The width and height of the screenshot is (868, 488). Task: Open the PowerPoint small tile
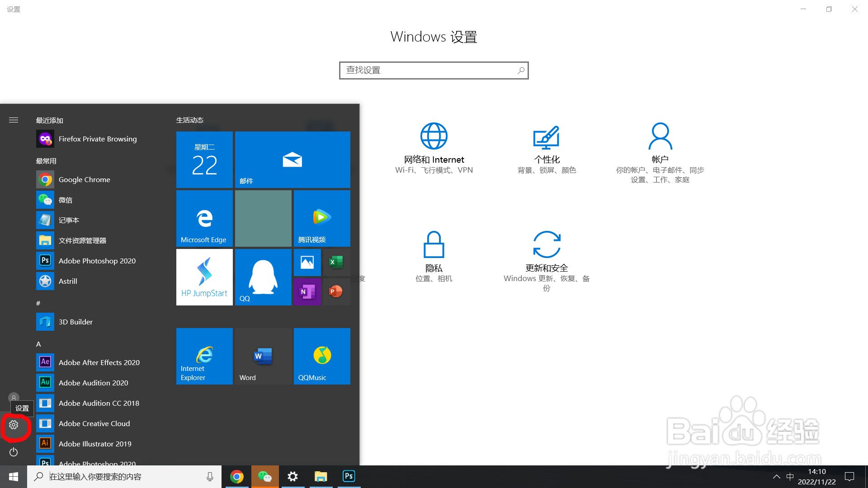pos(336,291)
